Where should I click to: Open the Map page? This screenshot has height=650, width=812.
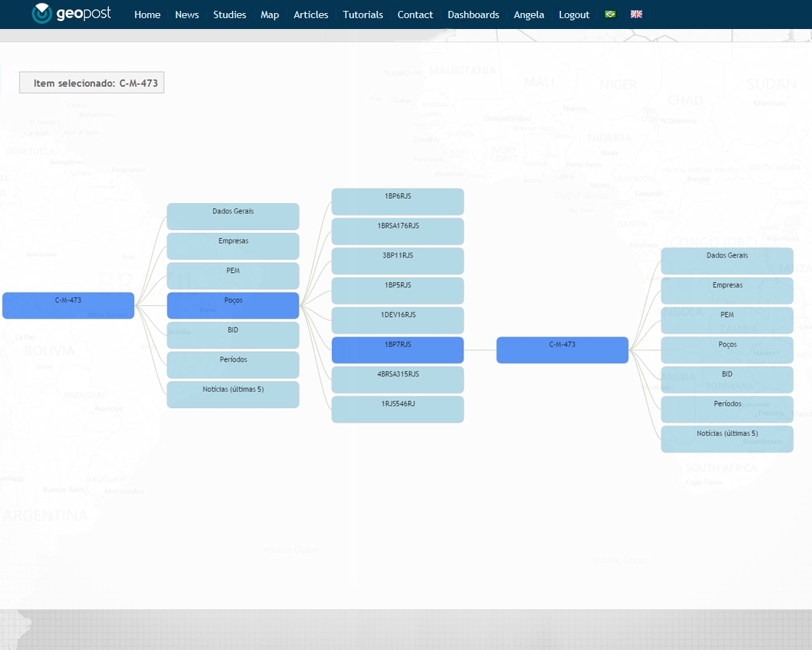[270, 15]
